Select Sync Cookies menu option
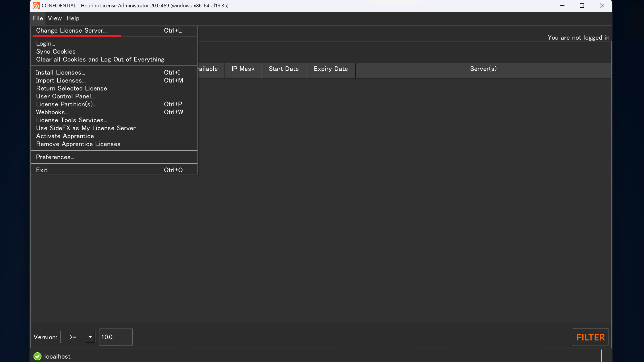The image size is (644, 362). pyautogui.click(x=56, y=52)
